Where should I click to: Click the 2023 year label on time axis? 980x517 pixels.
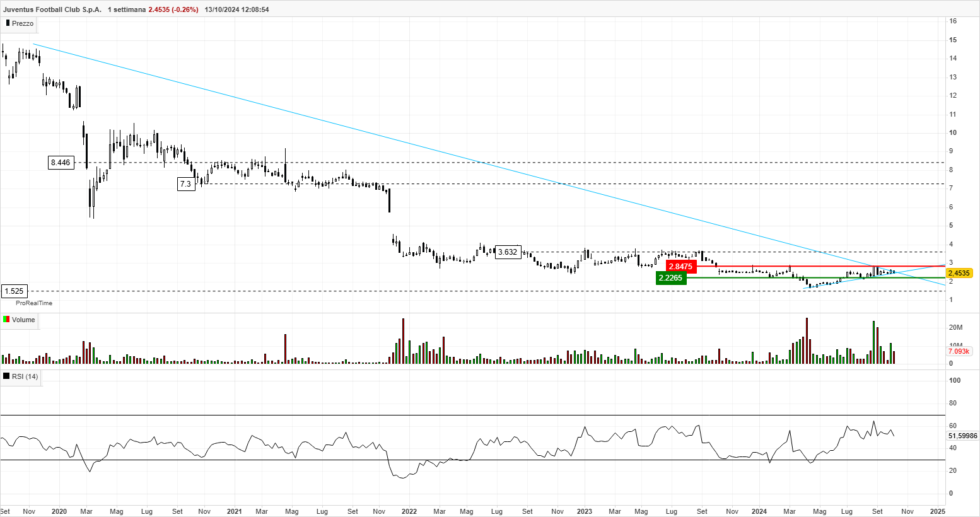pos(584,511)
